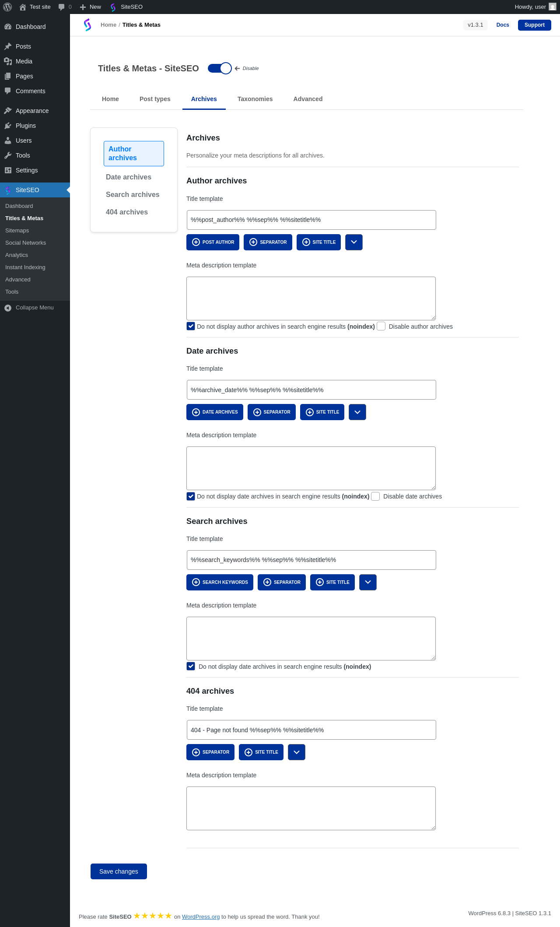Jump to Date archives section link
Screen dimensions: 560x927
click(129, 177)
